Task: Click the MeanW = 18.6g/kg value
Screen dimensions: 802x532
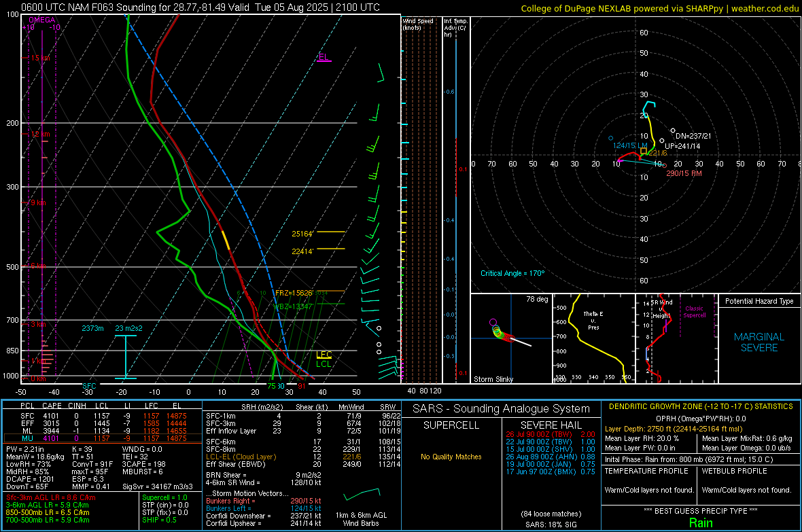Action: [x=35, y=457]
